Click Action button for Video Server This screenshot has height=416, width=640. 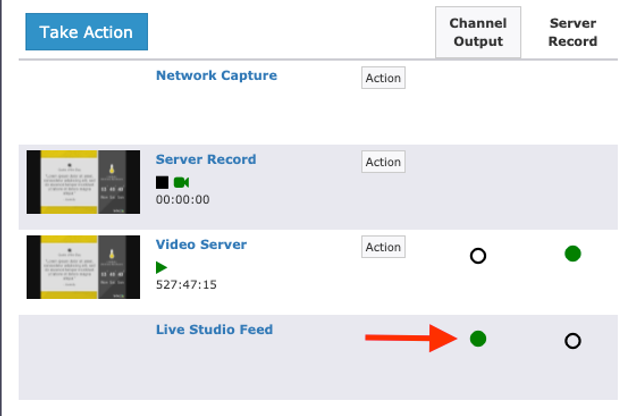[383, 247]
